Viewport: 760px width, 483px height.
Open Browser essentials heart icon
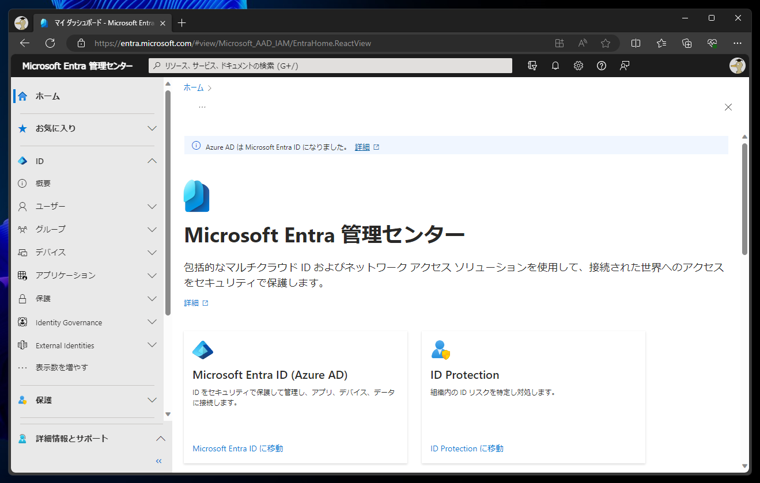pyautogui.click(x=712, y=43)
